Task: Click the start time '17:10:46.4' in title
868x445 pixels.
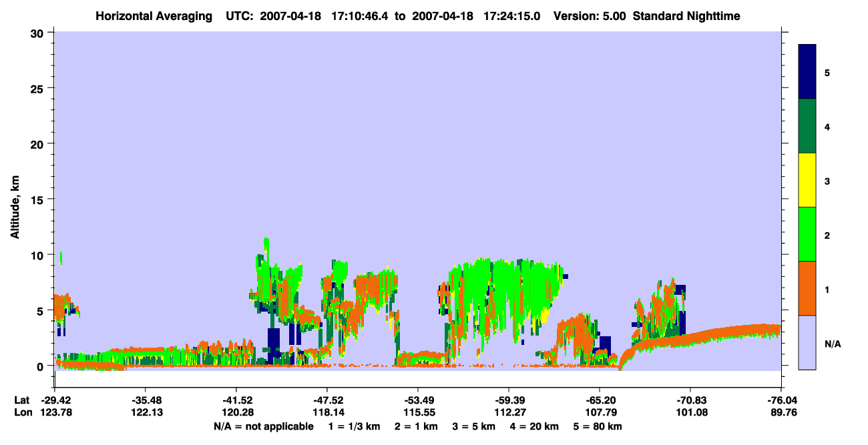Action: coord(361,15)
